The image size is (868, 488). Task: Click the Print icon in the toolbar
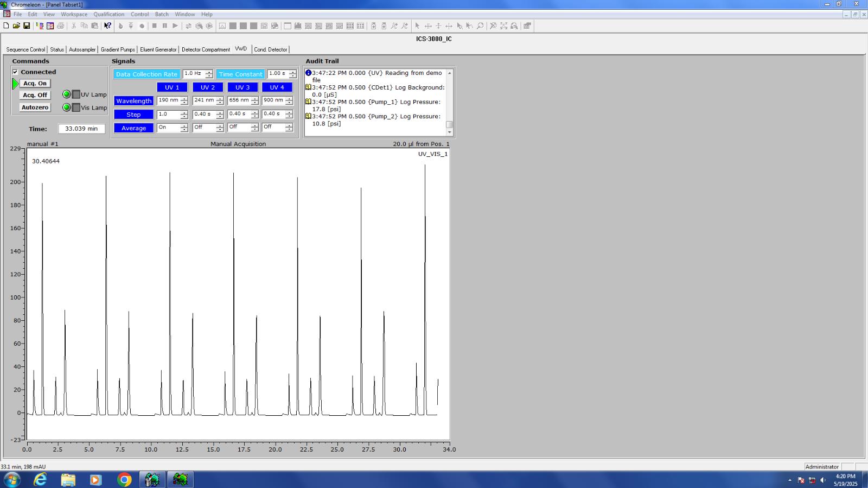(60, 26)
